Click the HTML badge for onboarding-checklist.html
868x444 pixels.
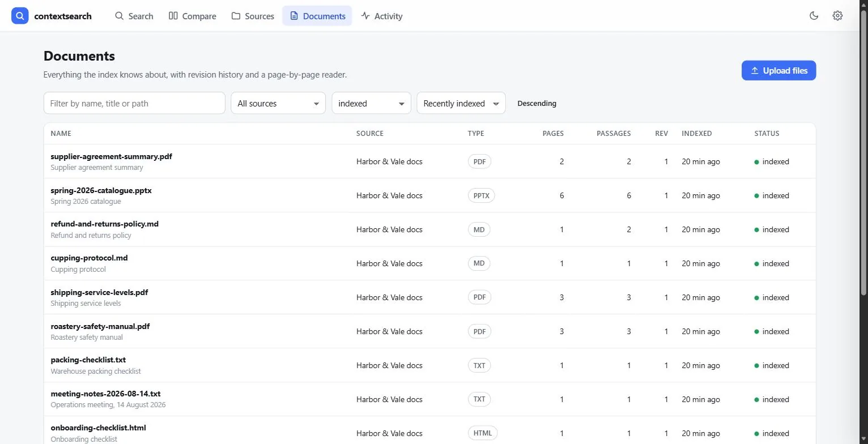(x=483, y=433)
